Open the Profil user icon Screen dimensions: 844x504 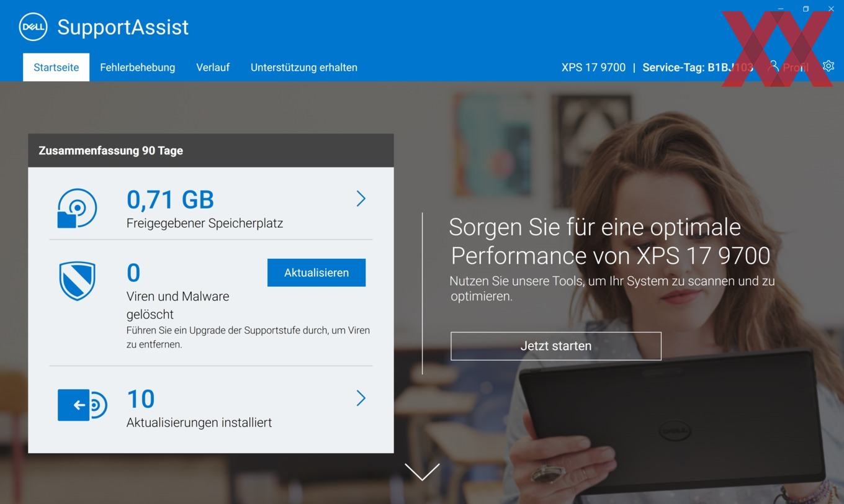[x=773, y=66]
